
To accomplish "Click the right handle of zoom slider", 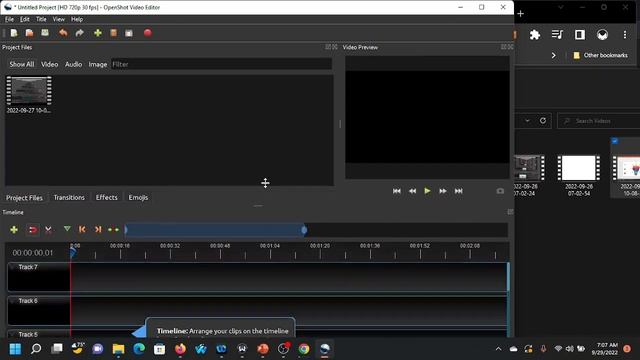I will click(304, 230).
